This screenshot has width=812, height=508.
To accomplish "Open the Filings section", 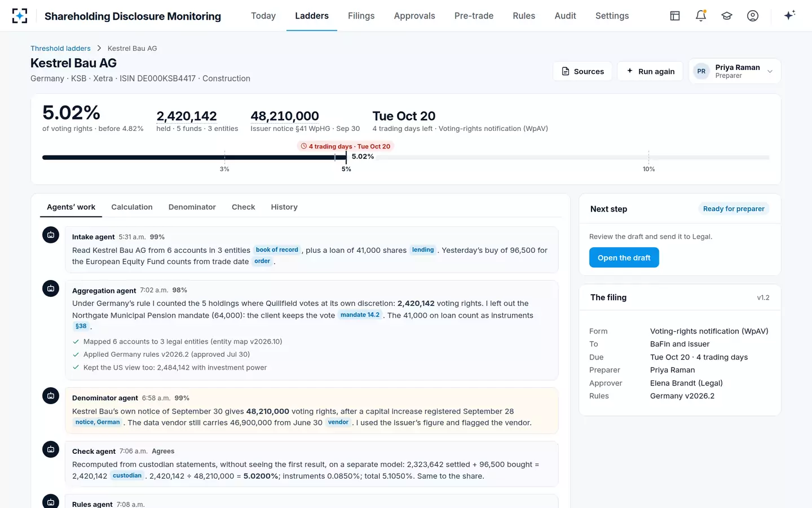I will click(361, 16).
